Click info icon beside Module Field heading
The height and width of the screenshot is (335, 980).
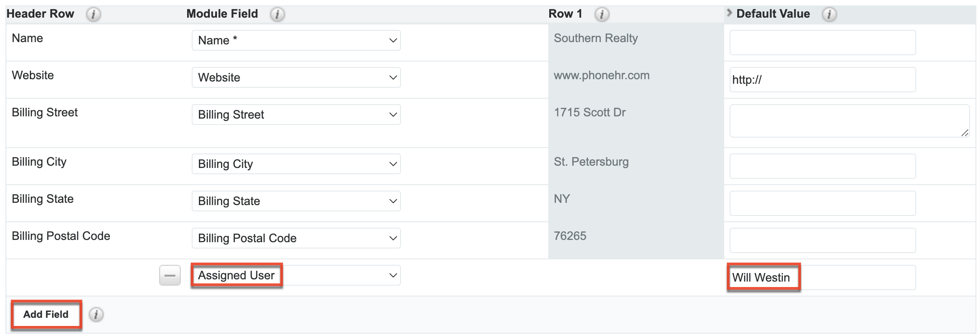[277, 14]
